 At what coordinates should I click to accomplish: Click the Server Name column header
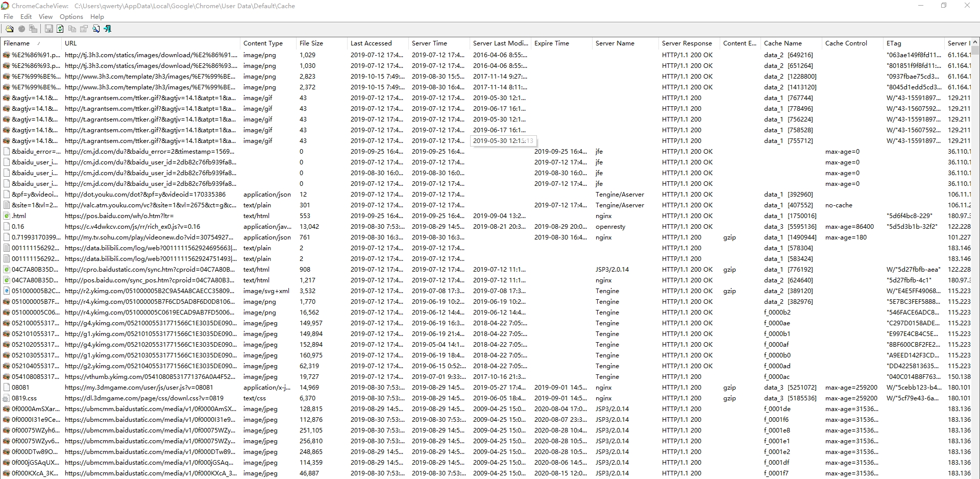pyautogui.click(x=625, y=43)
